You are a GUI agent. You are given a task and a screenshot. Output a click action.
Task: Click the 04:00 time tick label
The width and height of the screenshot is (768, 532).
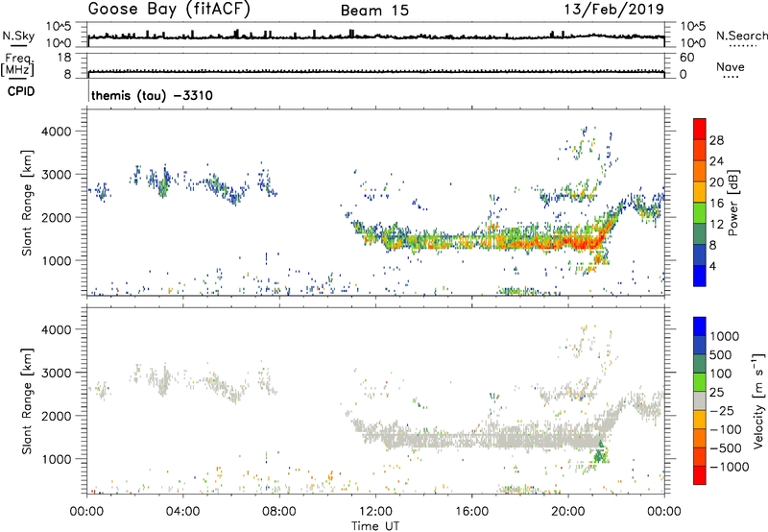(x=182, y=512)
